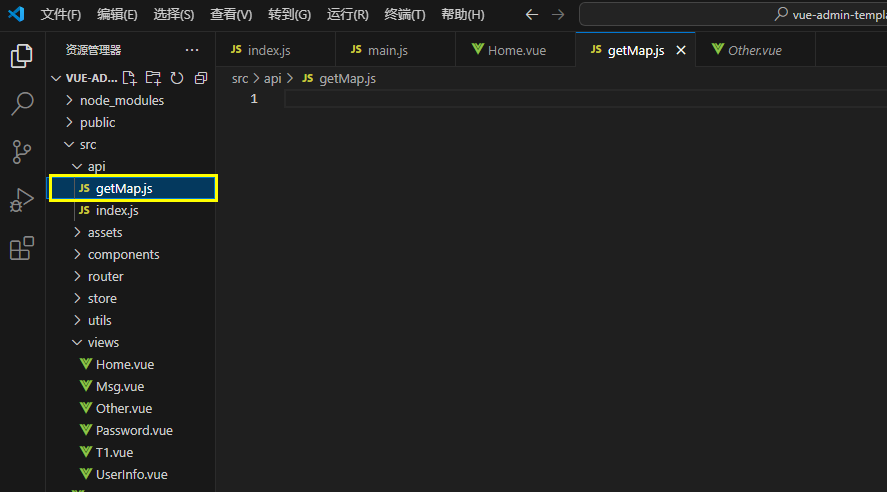
Task: Click the getMap.js breadcrumb segment
Action: point(339,79)
